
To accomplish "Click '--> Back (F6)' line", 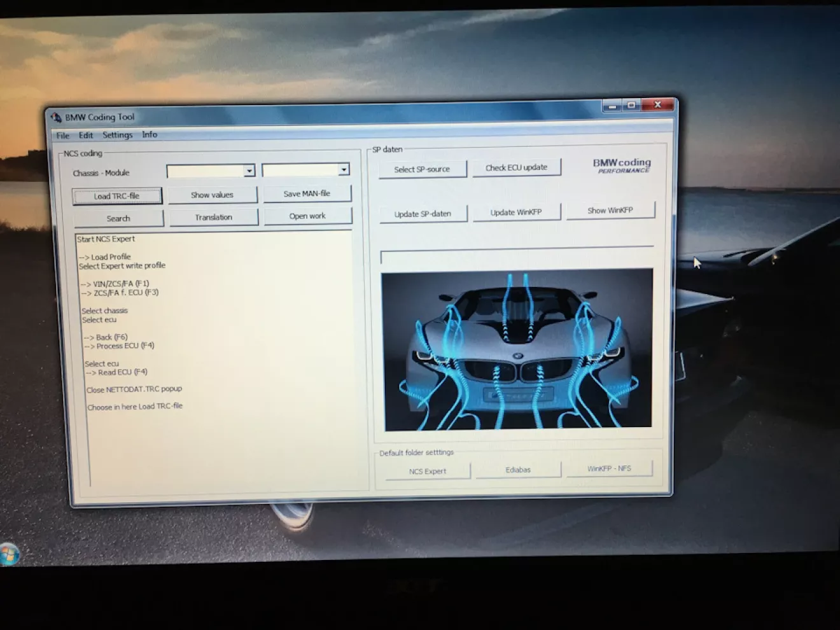I will (x=106, y=337).
